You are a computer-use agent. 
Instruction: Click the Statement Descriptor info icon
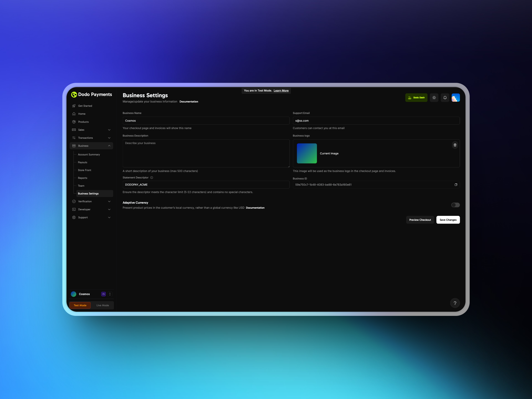point(152,178)
